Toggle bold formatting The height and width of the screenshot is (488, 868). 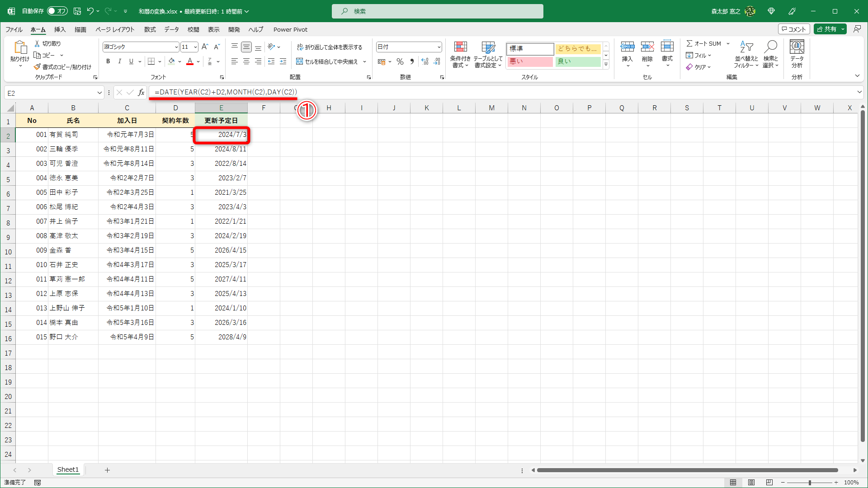click(x=108, y=61)
